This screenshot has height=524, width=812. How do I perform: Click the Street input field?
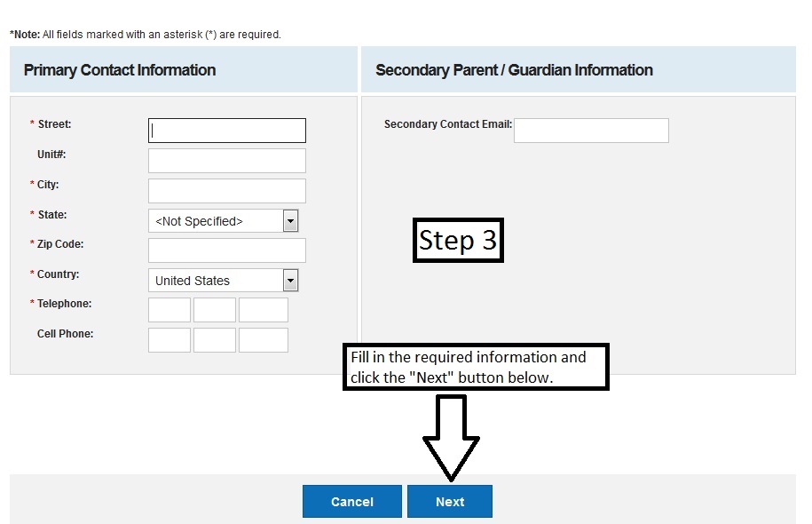point(227,131)
